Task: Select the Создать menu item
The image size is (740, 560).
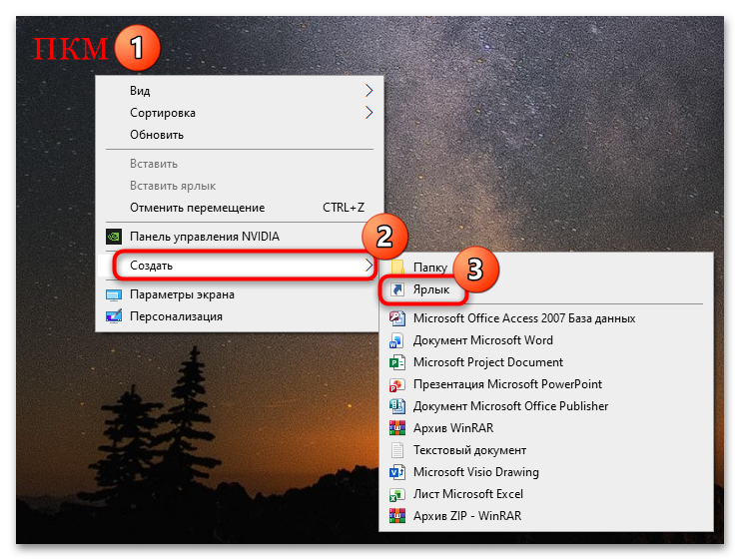Action: (x=240, y=266)
